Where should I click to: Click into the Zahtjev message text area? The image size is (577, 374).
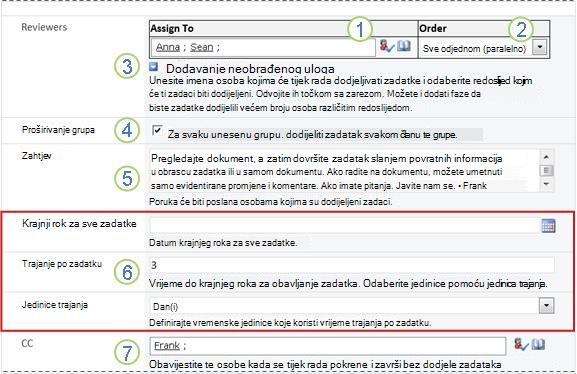coord(345,171)
